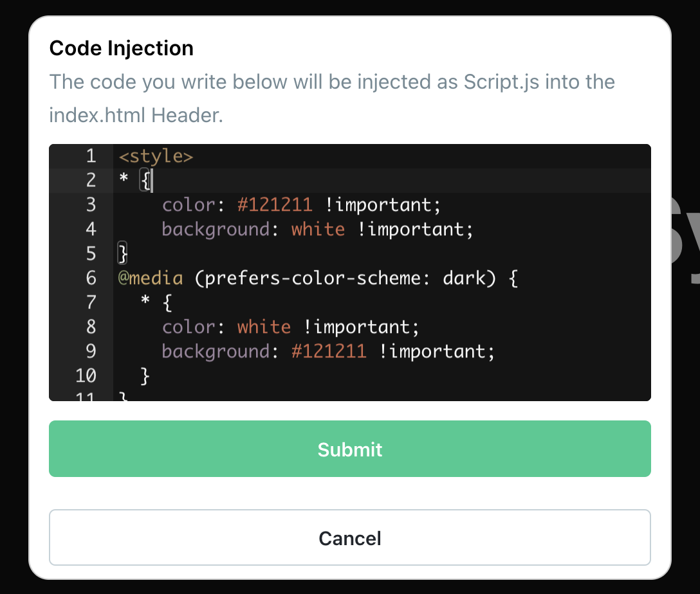The height and width of the screenshot is (594, 700).
Task: Click the color hex value #121211 on line 3
Action: pyautogui.click(x=275, y=204)
